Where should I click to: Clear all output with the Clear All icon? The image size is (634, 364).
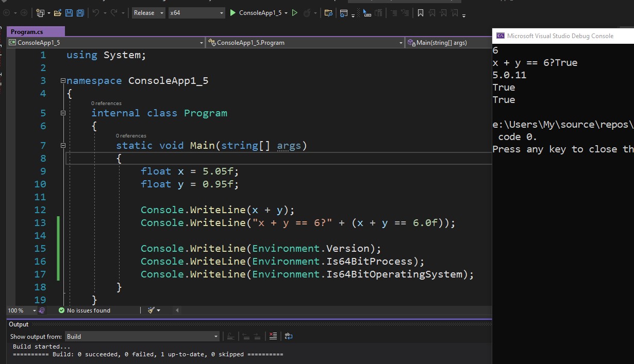(x=273, y=336)
